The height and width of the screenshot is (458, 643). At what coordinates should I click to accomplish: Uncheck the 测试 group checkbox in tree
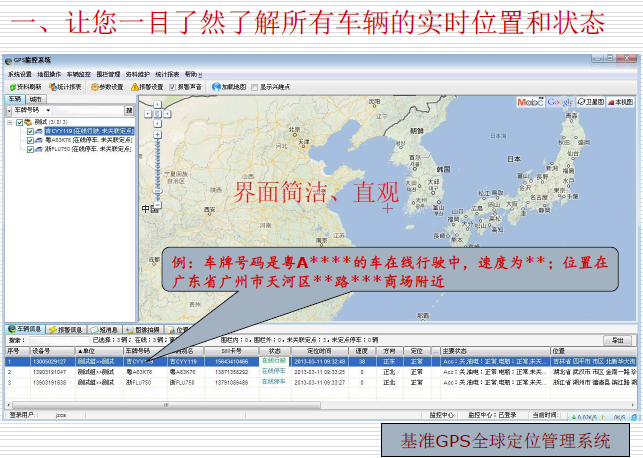pos(19,122)
